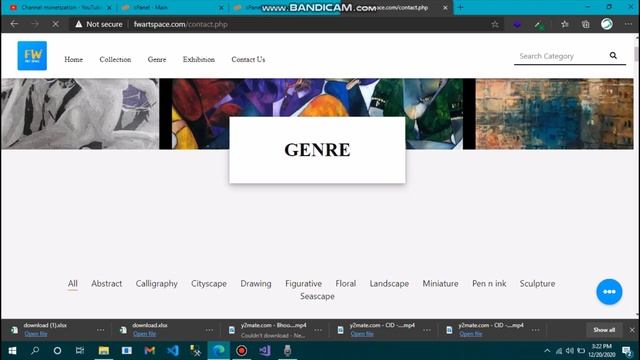Image resolution: width=640 pixels, height=360 pixels.
Task: Click the purple extension icon
Action: (x=518, y=24)
